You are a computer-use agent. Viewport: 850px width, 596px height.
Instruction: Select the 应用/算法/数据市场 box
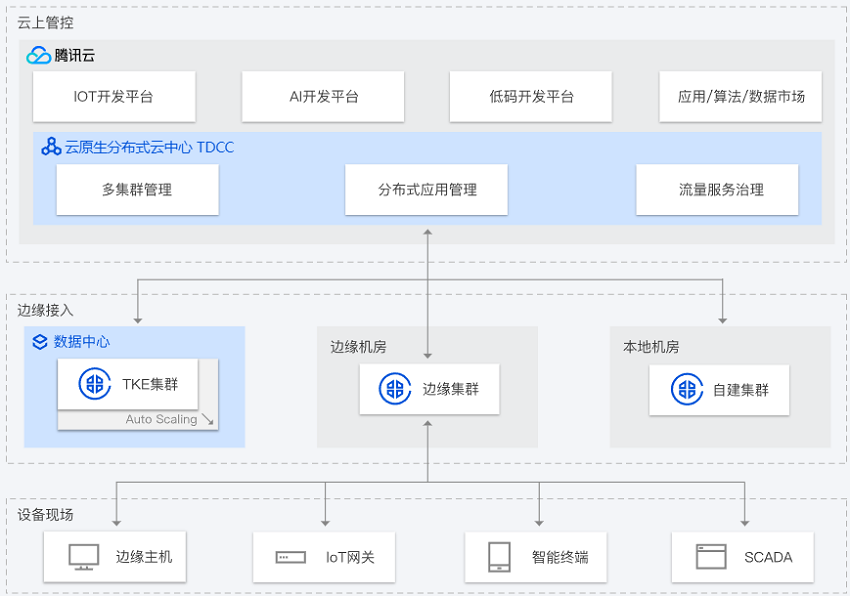point(740,97)
